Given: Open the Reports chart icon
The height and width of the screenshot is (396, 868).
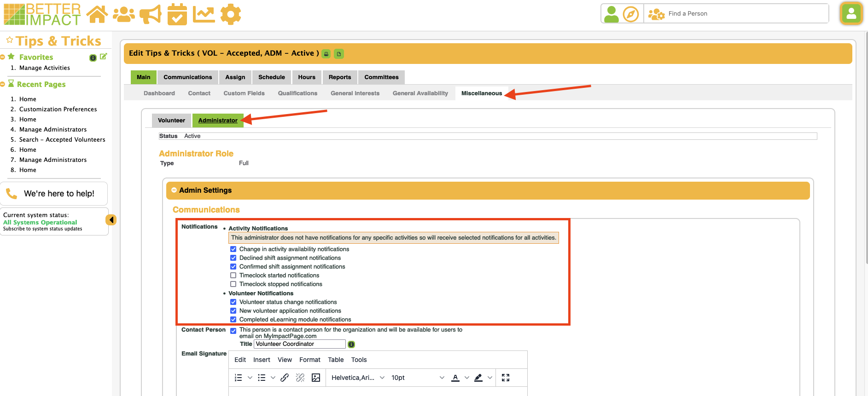Looking at the screenshot, I should click(204, 14).
